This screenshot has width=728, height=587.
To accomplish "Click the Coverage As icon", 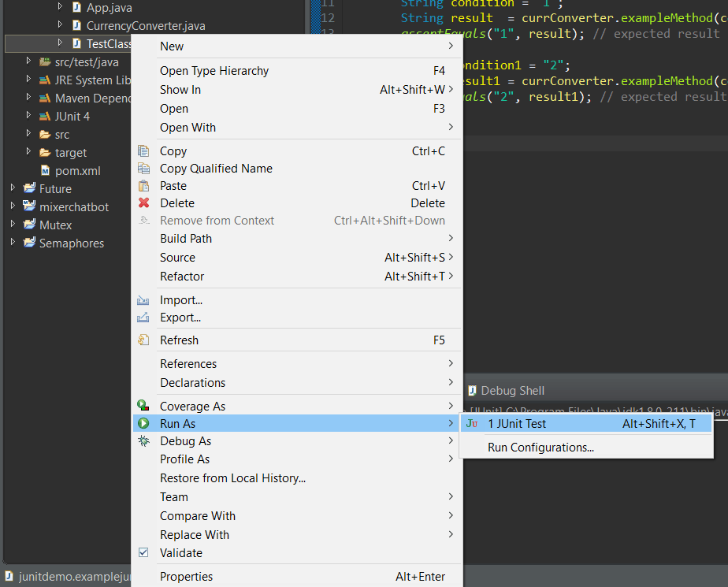I will click(x=144, y=405).
